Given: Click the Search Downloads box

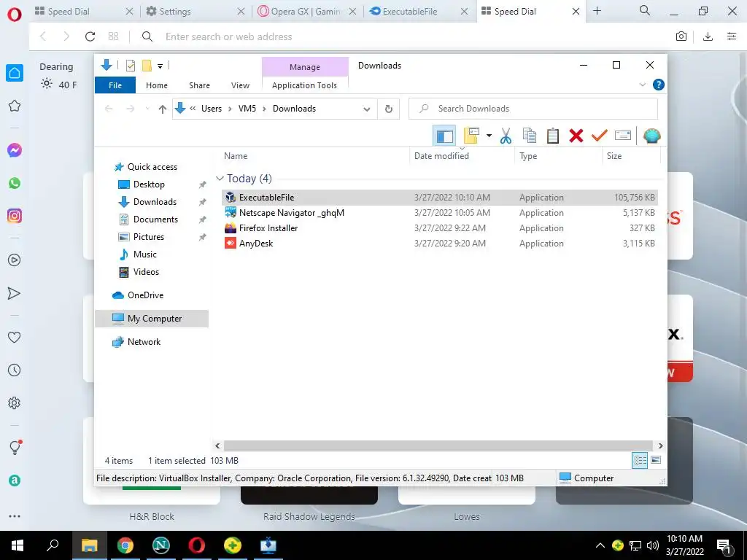Looking at the screenshot, I should 533,109.
